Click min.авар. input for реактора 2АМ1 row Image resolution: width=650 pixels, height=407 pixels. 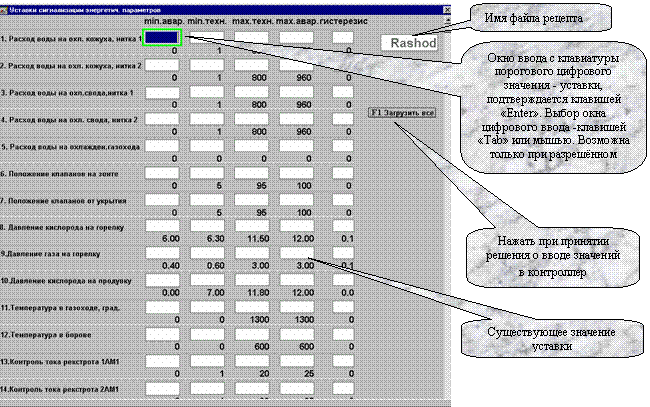point(162,389)
